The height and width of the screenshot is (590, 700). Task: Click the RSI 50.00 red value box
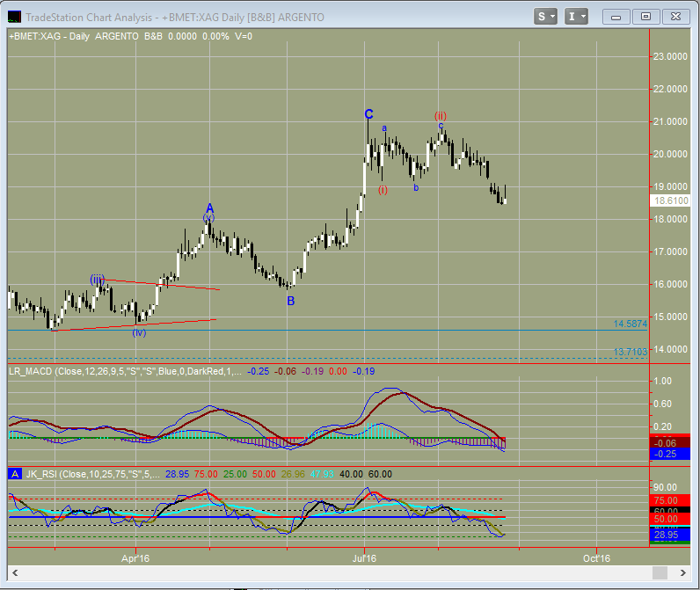tap(670, 519)
